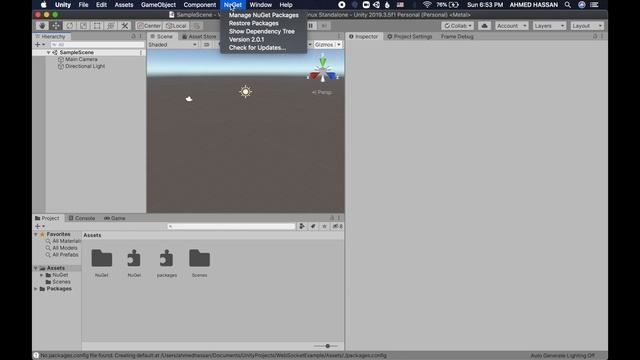Open the Gizmos dropdown arrow
The height and width of the screenshot is (360, 640).
[339, 44]
